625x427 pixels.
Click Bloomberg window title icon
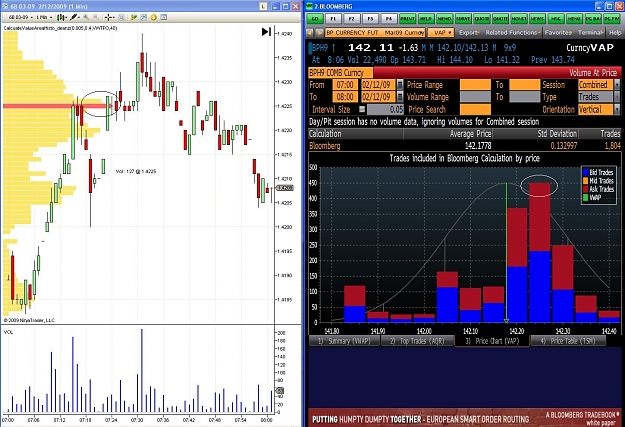310,6
